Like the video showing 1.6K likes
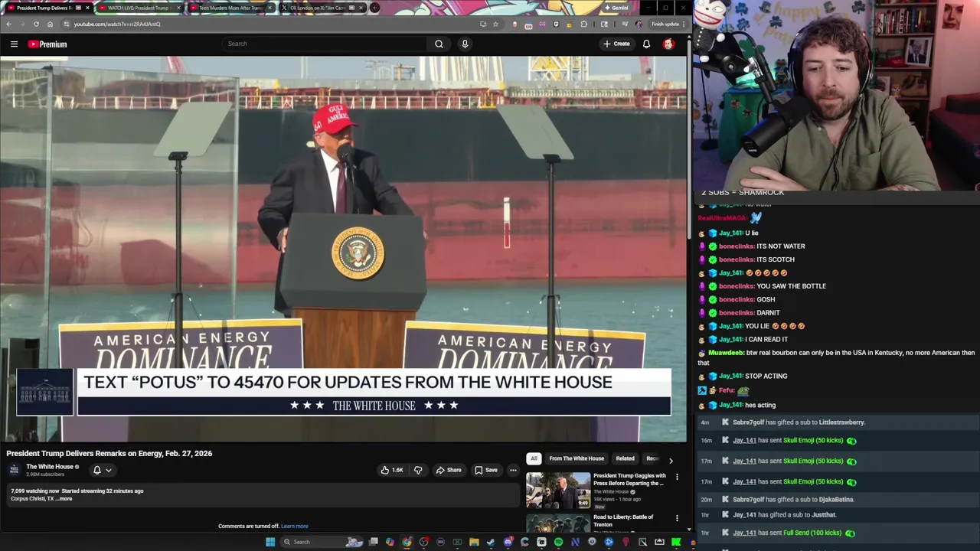This screenshot has height=551, width=980. (x=391, y=470)
